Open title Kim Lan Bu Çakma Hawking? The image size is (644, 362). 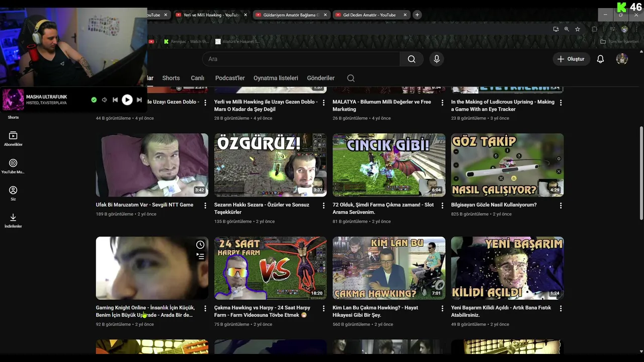pyautogui.click(x=375, y=311)
